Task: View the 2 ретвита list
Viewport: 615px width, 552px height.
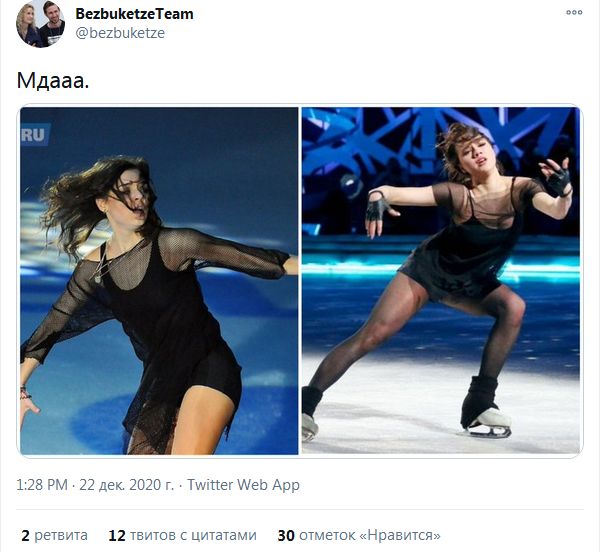Action: [x=55, y=535]
